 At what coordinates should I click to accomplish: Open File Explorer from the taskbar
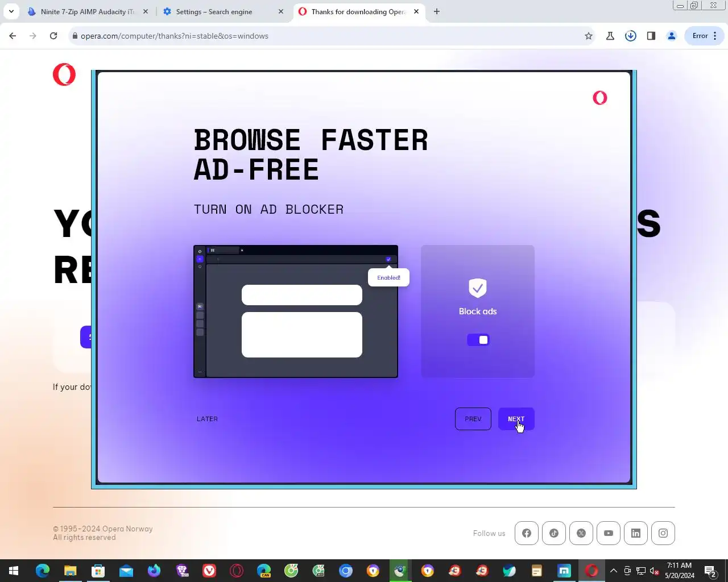(x=70, y=571)
